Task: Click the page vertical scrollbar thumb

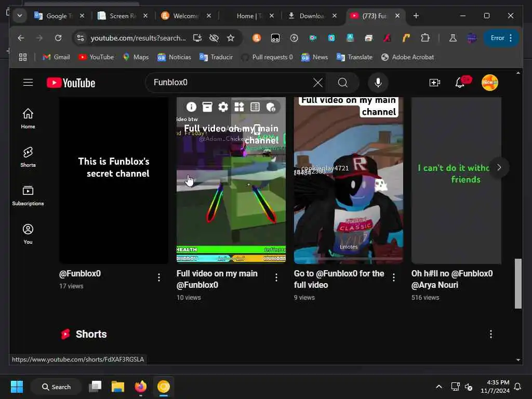Action: click(x=518, y=284)
